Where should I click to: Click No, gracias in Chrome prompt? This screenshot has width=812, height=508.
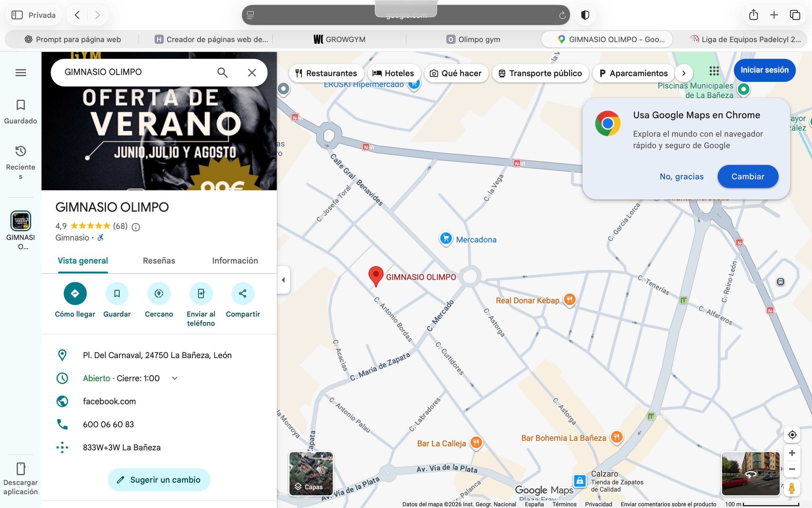pos(681,176)
